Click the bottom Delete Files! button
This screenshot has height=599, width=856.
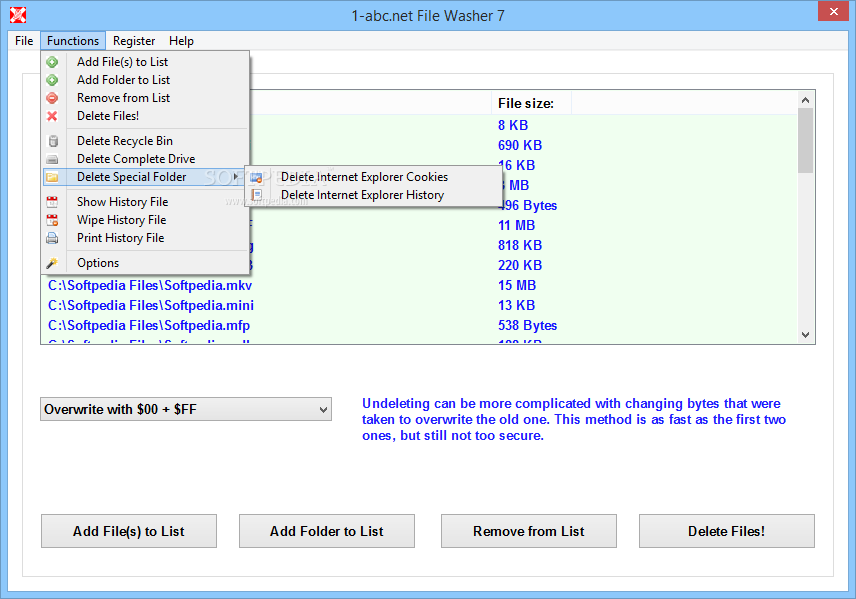point(727,531)
